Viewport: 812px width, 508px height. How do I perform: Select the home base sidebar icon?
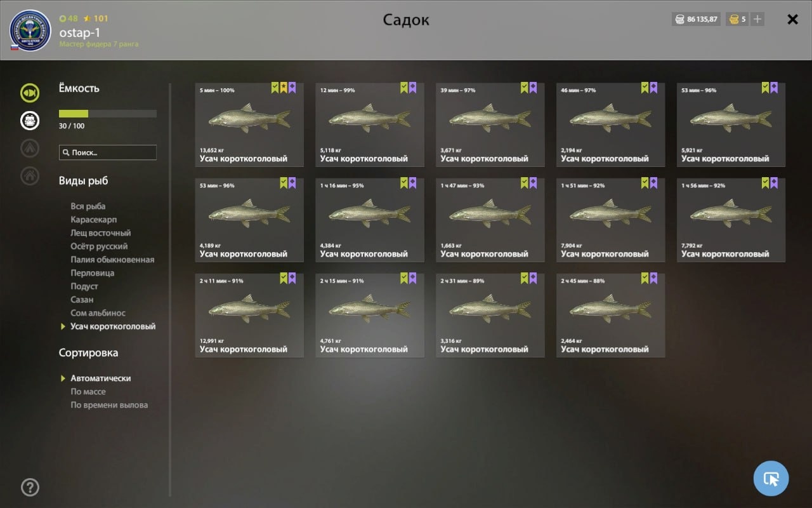(30, 175)
